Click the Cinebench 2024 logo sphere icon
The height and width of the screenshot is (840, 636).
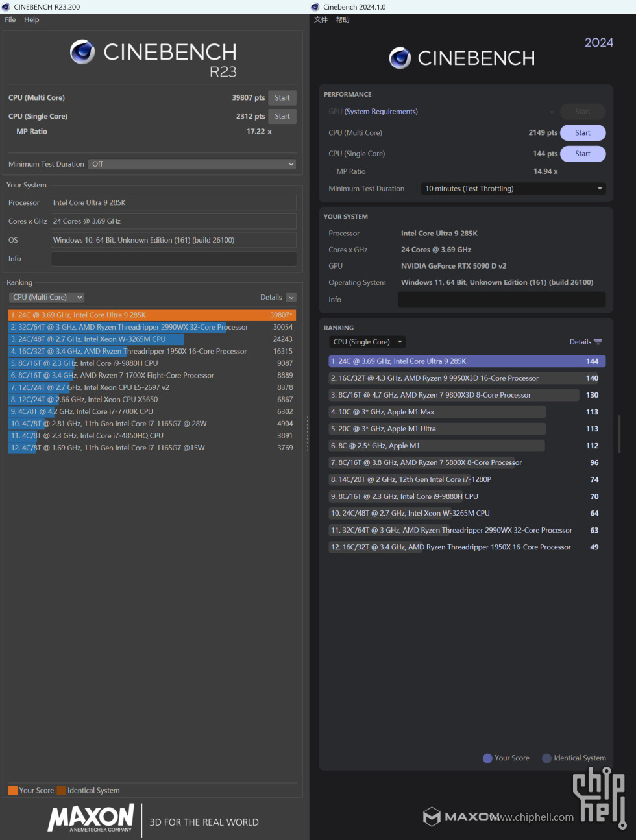(400, 58)
